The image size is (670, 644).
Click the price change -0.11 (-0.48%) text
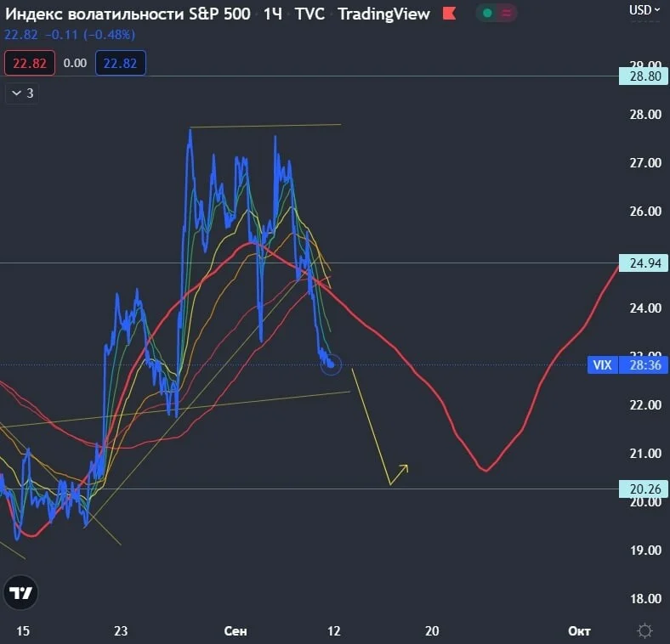click(x=90, y=34)
